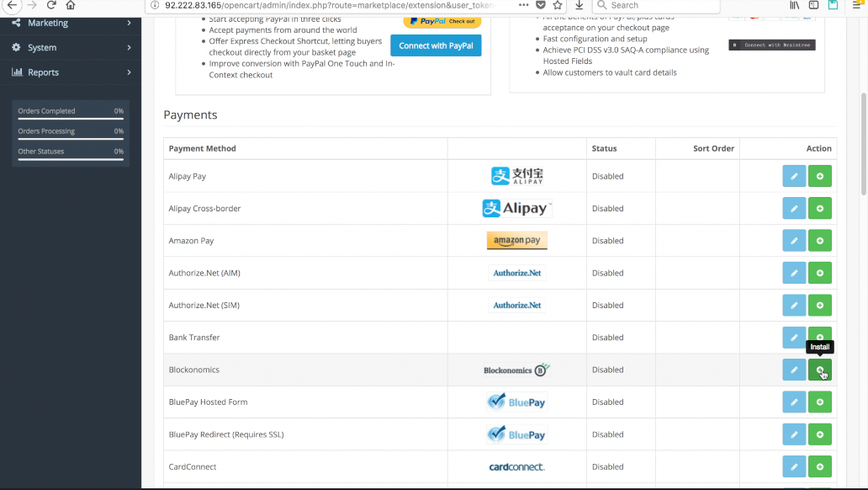Install the BluePay Hosted Form extension
Viewport: 868px width, 490px height.
tap(820, 402)
